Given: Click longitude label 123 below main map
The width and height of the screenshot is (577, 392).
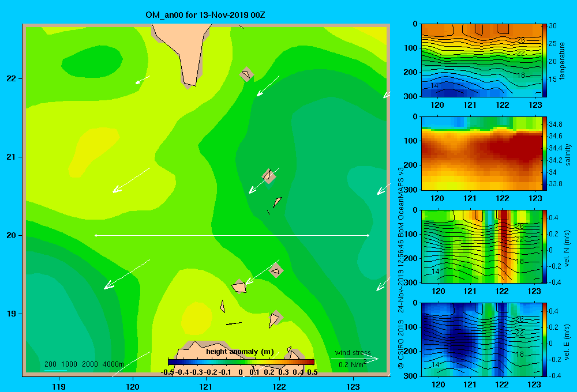Looking at the screenshot, I should click(353, 386).
